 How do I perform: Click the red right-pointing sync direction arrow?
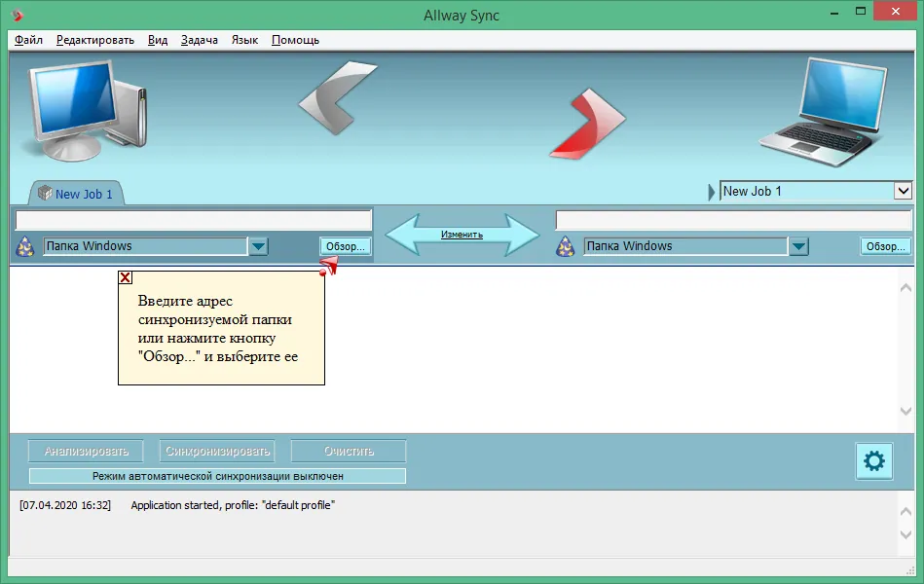coord(587,124)
